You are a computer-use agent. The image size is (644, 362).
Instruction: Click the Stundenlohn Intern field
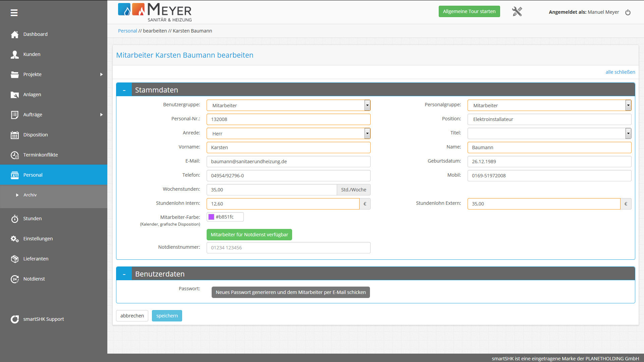(283, 204)
